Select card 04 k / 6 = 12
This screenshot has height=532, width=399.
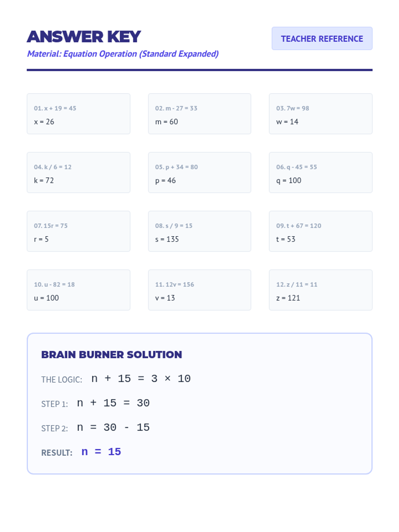[x=78, y=173]
